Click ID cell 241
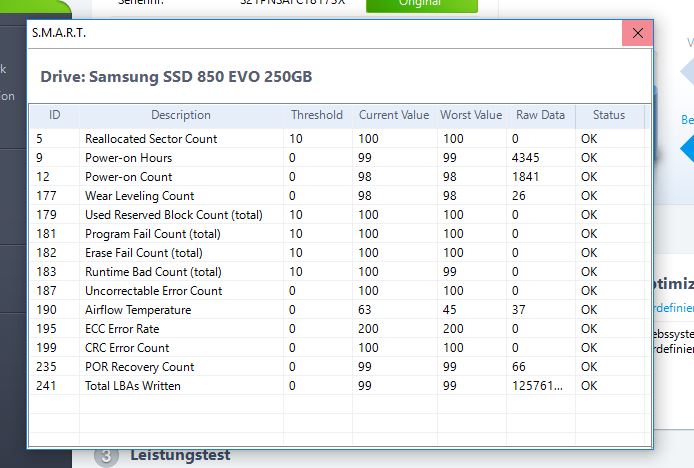 46,386
